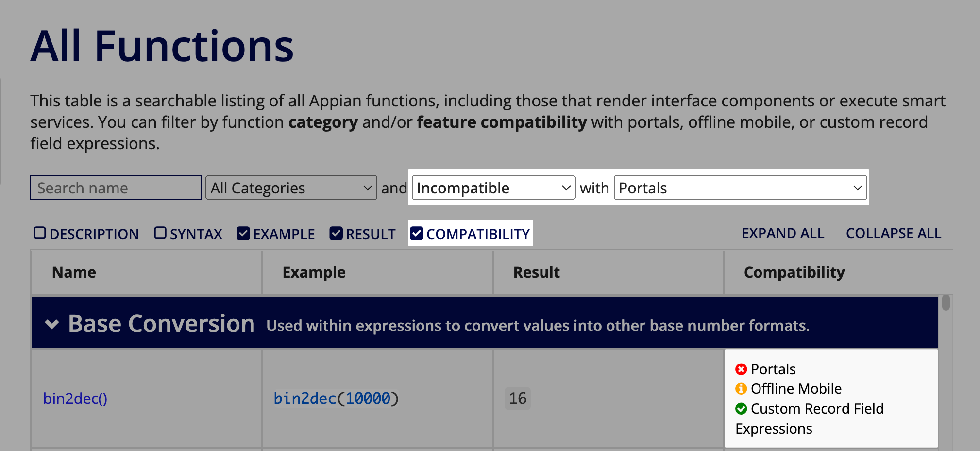Click the table's vertical scrollbar thumb
Image resolution: width=980 pixels, height=451 pixels.
click(x=946, y=302)
